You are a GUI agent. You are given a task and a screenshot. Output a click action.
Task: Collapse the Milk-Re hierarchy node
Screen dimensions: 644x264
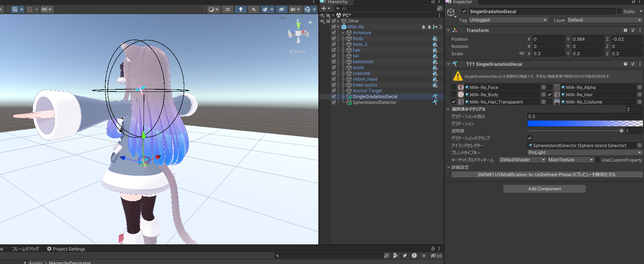[338, 27]
